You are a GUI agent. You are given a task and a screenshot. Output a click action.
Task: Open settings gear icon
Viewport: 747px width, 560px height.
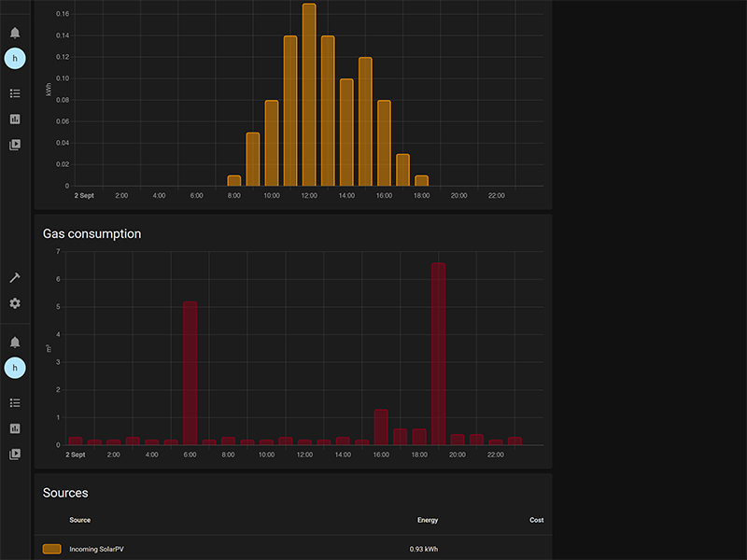(15, 303)
